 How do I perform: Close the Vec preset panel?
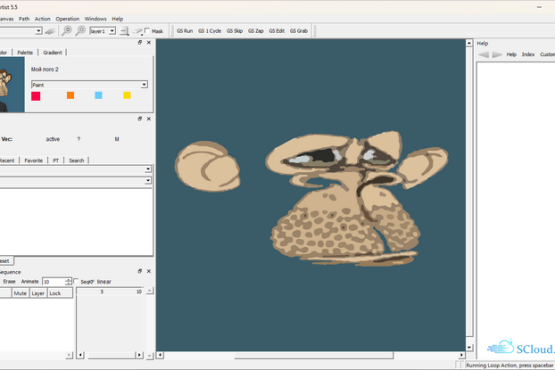click(x=149, y=119)
